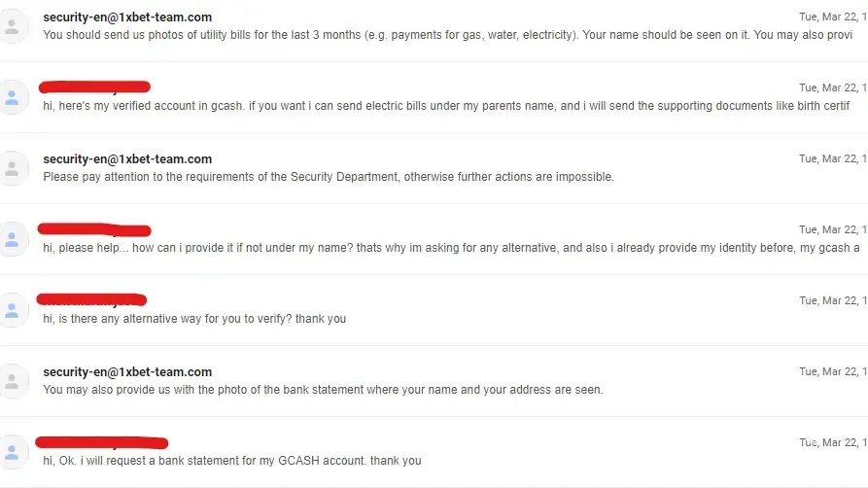Click the date on the utility bills message row

click(x=832, y=17)
